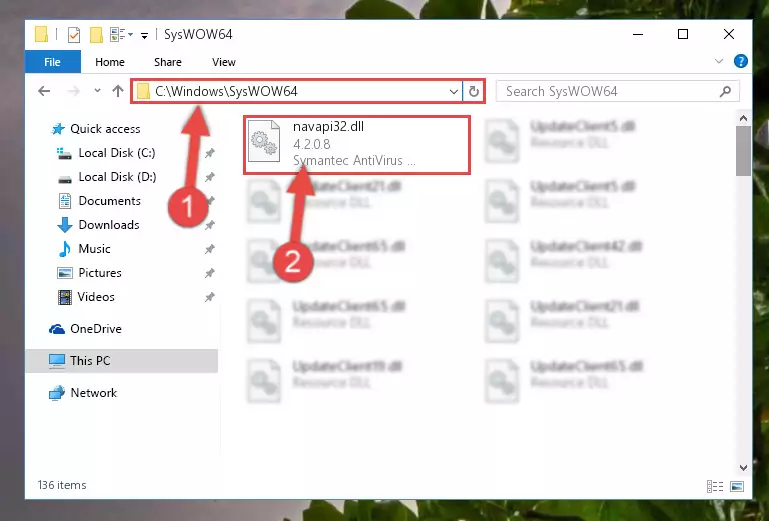
Task: Click the New folder quick access icon
Action: click(96, 35)
